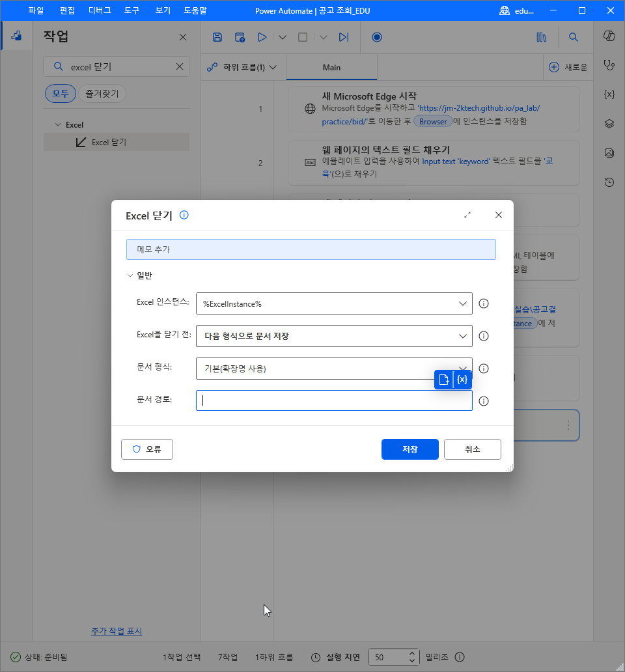Select the '새 Microsoft Edge 시작' action
This screenshot has height=672, width=625.
click(434, 109)
